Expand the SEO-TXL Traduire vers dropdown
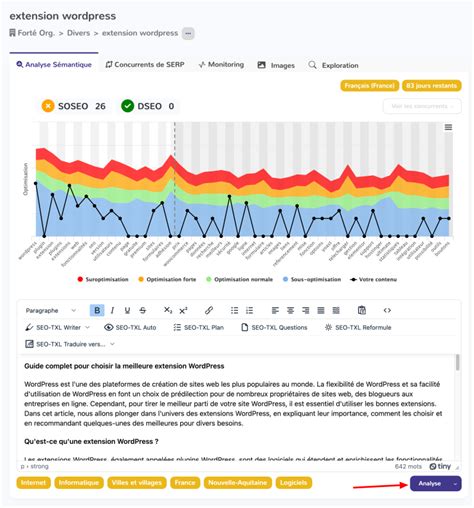This screenshot has width=474, height=508. point(70,344)
